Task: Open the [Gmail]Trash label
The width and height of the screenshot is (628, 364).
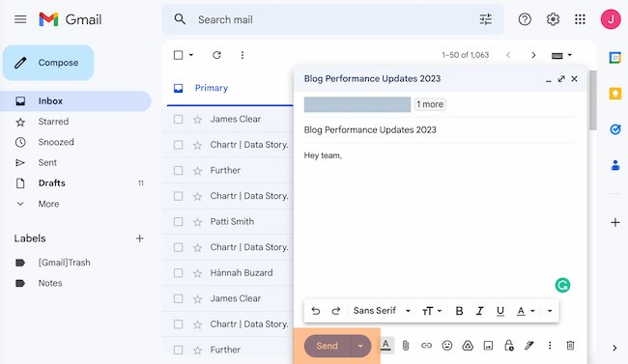Action: point(64,263)
